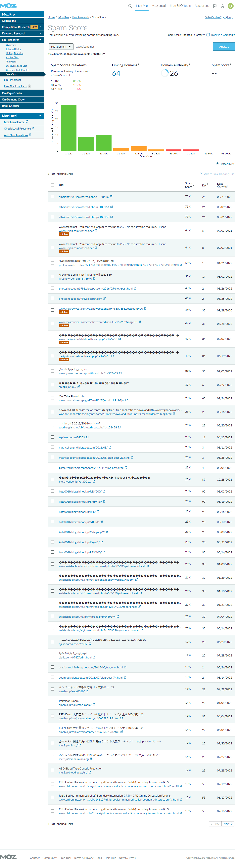Open external icon beside one-tab.com page link
The height and width of the screenshot is (868, 235).
tap(126, 400)
